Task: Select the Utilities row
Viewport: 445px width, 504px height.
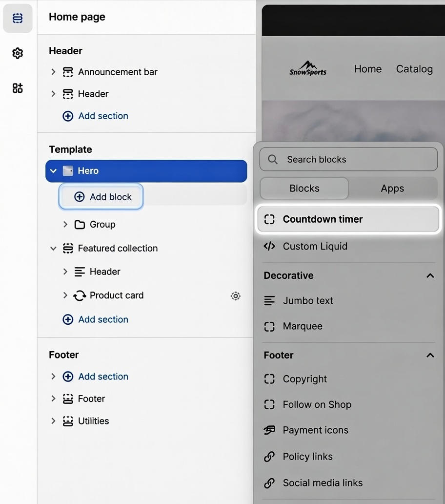Action: click(x=146, y=421)
